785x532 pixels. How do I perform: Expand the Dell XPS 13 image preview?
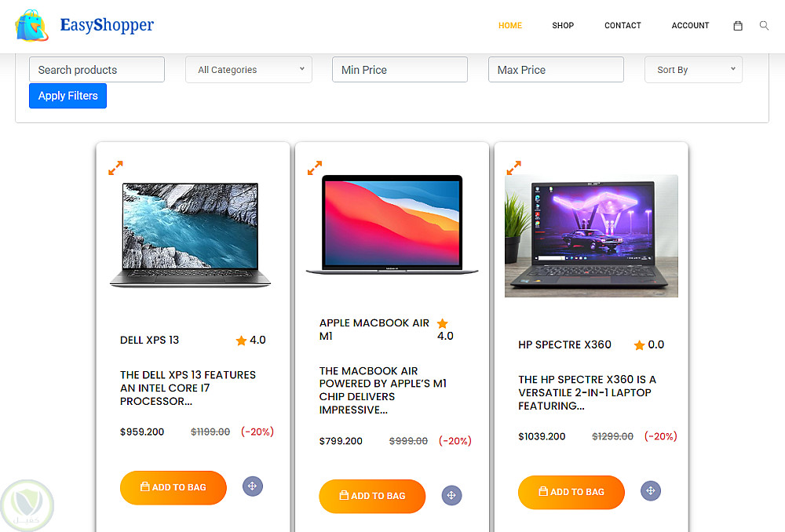tap(115, 168)
